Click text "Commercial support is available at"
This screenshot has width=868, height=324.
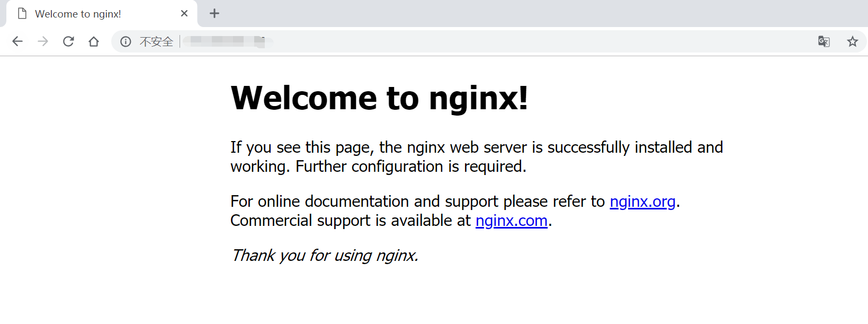(x=351, y=221)
